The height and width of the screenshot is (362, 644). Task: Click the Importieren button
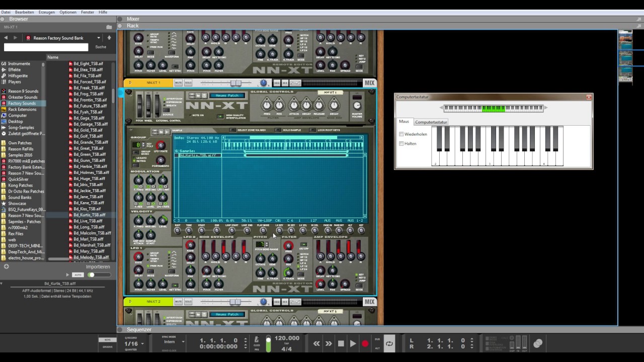coord(98,267)
